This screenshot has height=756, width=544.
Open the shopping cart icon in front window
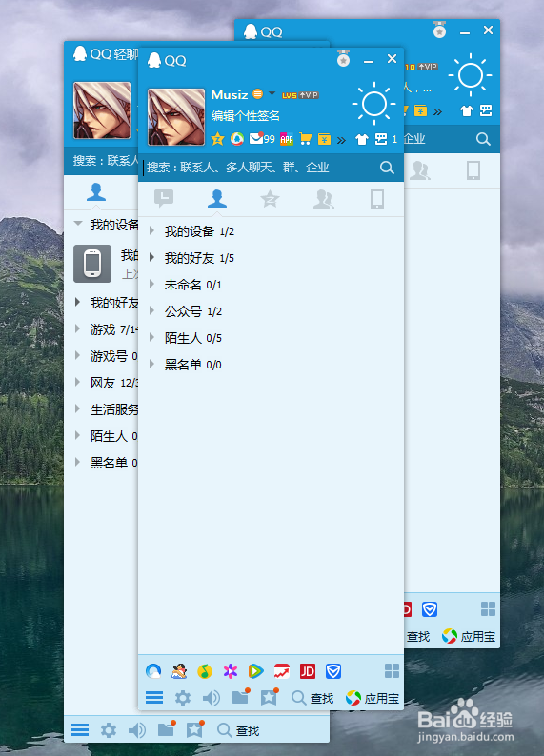pyautogui.click(x=305, y=139)
